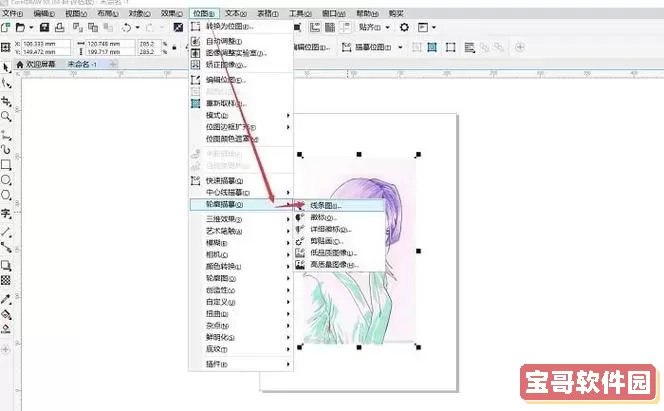Image resolution: width=664 pixels, height=411 pixels.
Task: Choose 位图颜色遮罩 menu entry
Action: pyautogui.click(x=241, y=139)
